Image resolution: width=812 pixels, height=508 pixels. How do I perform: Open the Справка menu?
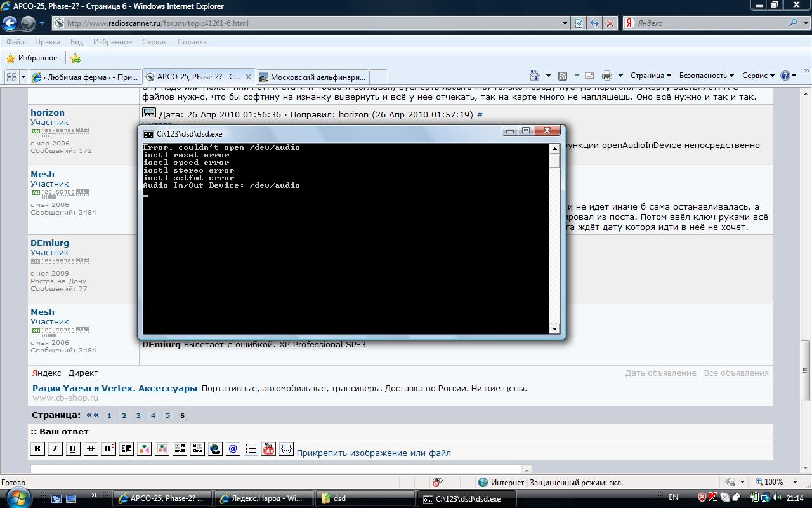coord(192,42)
